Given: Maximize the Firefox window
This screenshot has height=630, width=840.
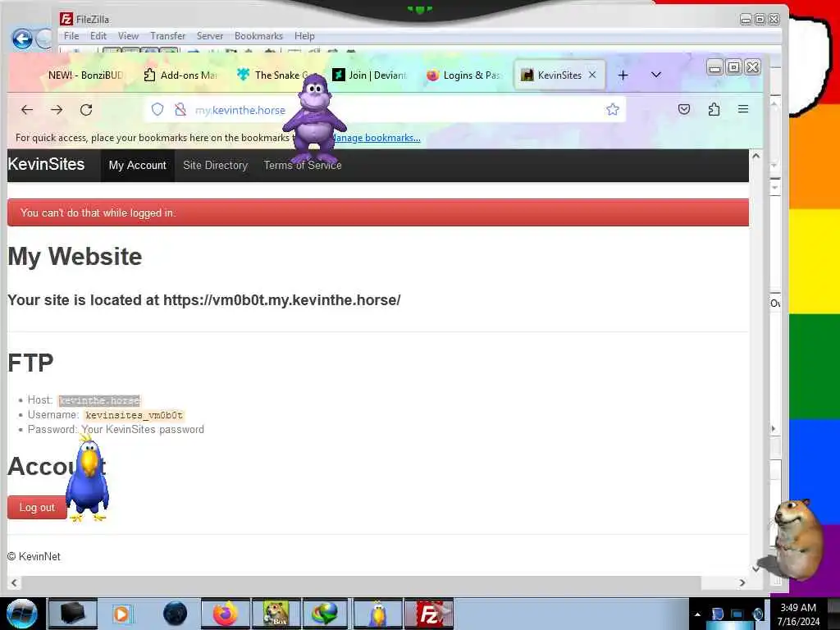Looking at the screenshot, I should tap(734, 67).
